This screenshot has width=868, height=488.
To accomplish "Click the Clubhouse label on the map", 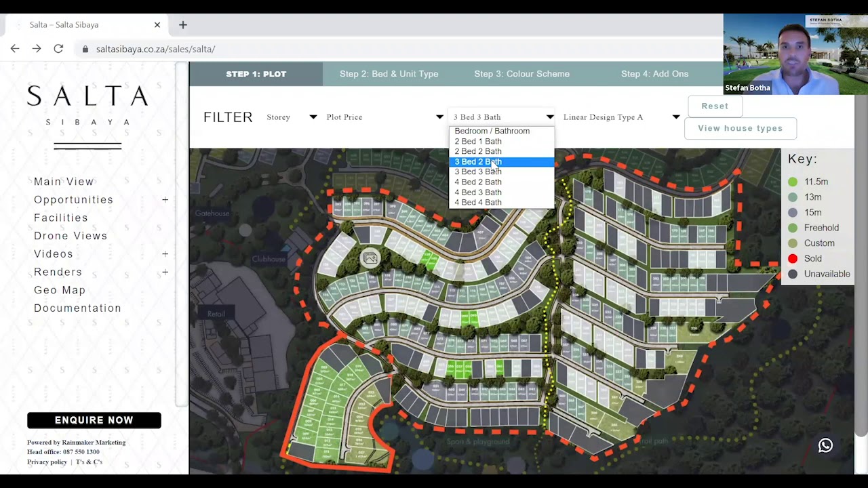I will 269,259.
